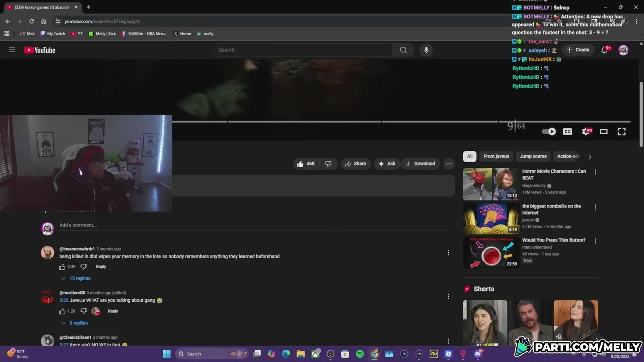This screenshot has height=362, width=644.
Task: Open options for biggest cornballs video
Action: (595, 207)
